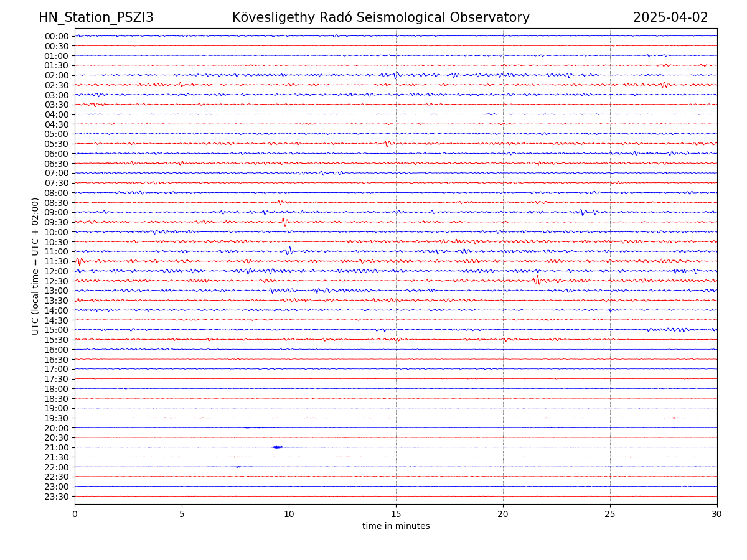Click the 15 tick on the minutes axis

[x=396, y=514]
